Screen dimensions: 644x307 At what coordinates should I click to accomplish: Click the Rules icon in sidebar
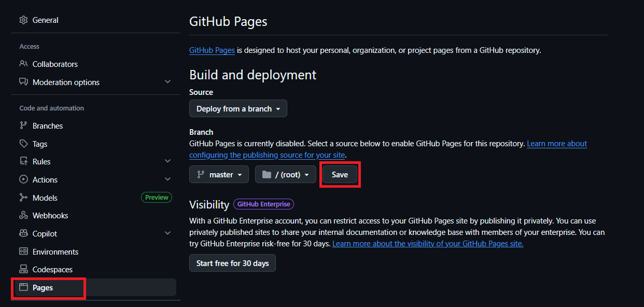23,161
